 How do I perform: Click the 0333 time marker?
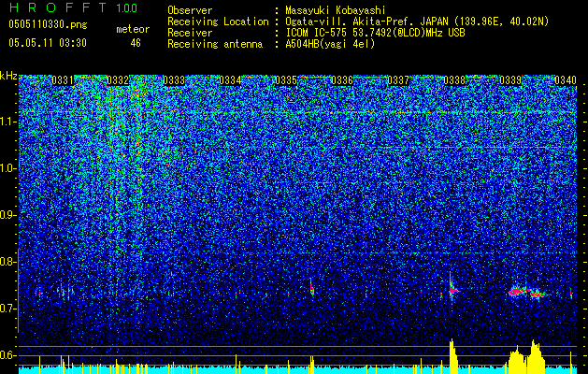coord(174,80)
